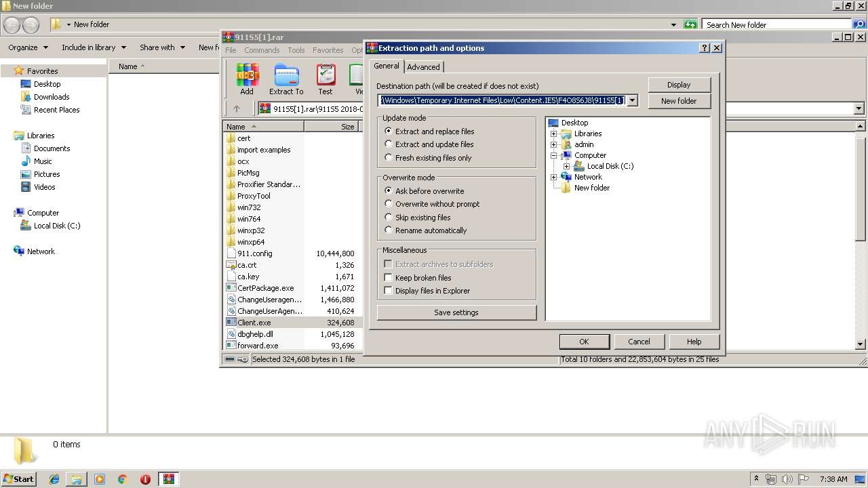Show hidden system tray icons

point(757,479)
